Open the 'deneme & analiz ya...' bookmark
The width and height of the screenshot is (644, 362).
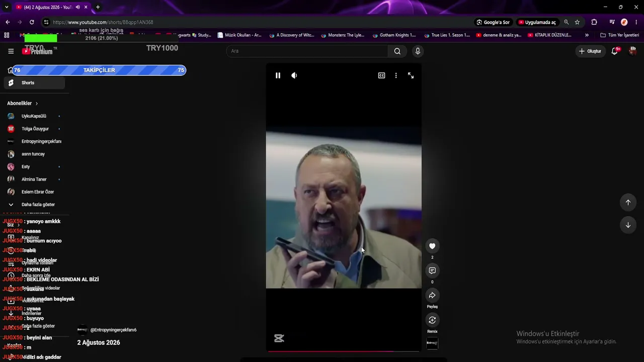coord(499,35)
